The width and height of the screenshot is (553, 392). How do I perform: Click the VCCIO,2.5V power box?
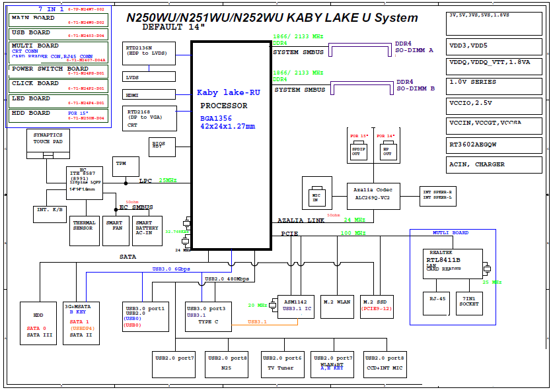[494, 106]
